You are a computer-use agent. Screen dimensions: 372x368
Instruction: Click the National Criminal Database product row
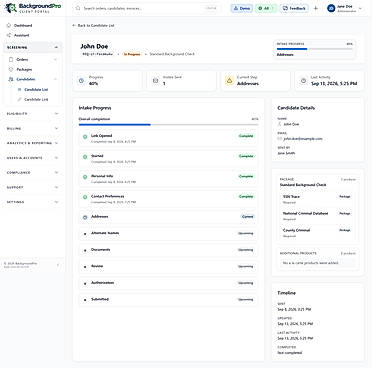317,216
